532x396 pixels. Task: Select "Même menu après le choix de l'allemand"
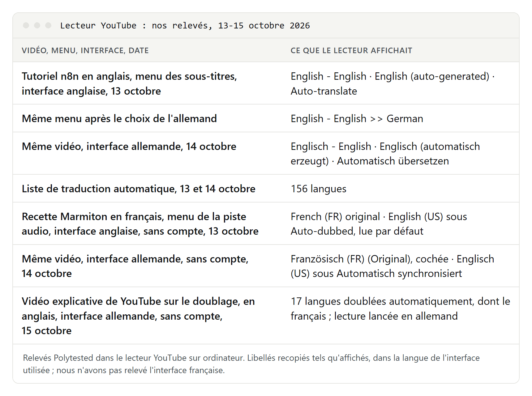click(x=119, y=118)
